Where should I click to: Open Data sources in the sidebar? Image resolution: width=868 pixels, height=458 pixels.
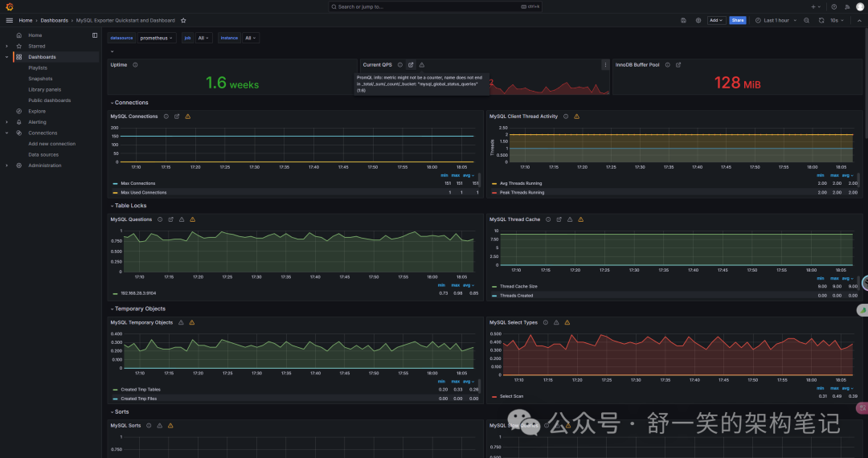pos(43,155)
